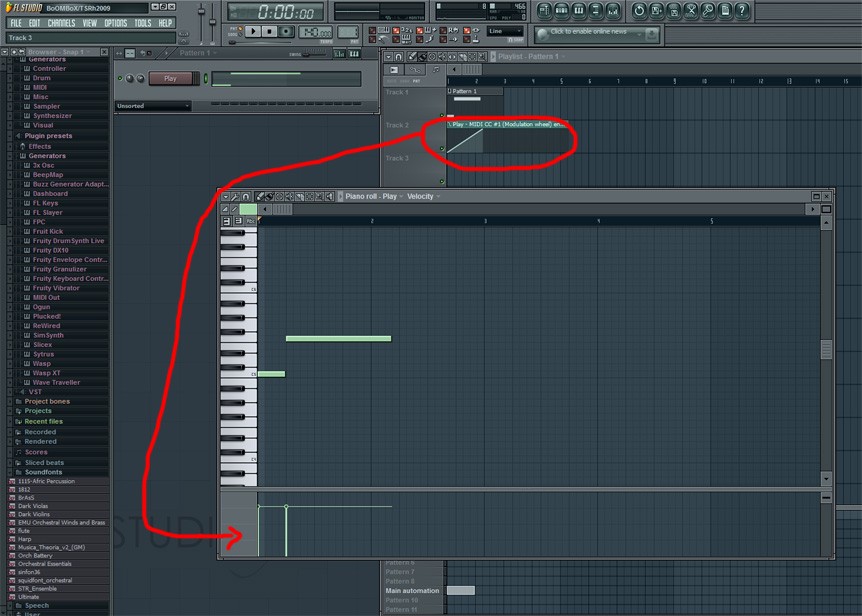Open the Browser menu arrow
This screenshot has width=862, height=616.
pos(5,52)
